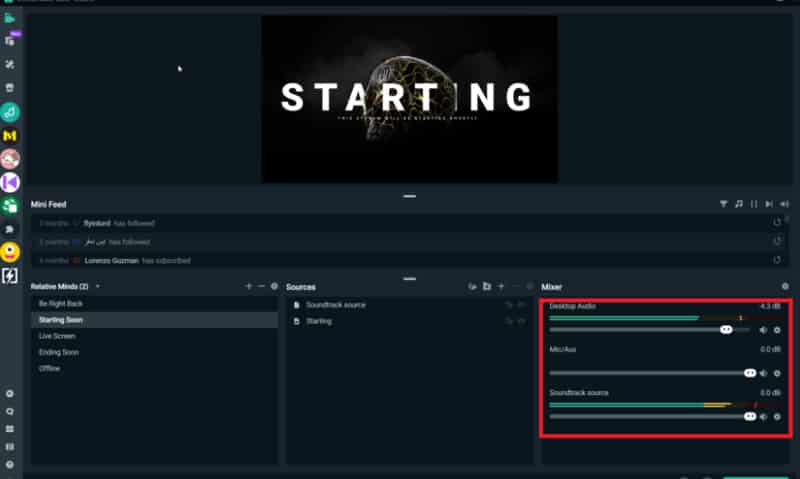Open the yellow M app icon
Image resolution: width=800 pixels, height=479 pixels.
tap(10, 135)
